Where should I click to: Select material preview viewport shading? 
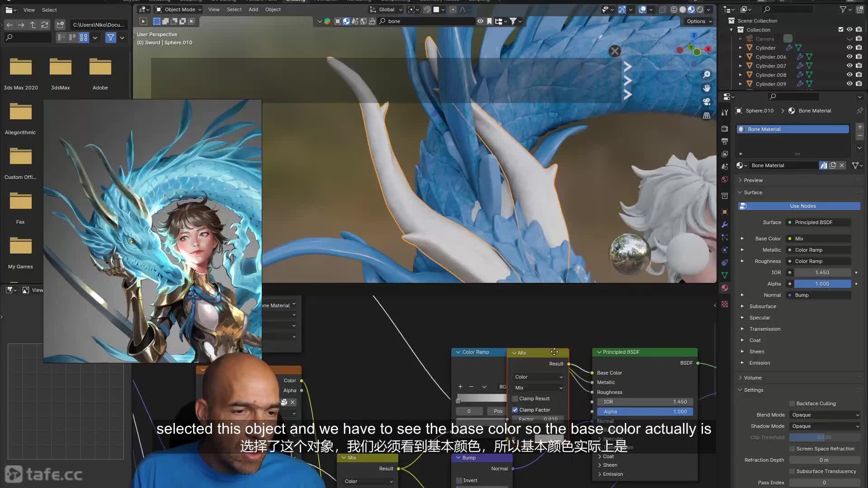(x=691, y=9)
